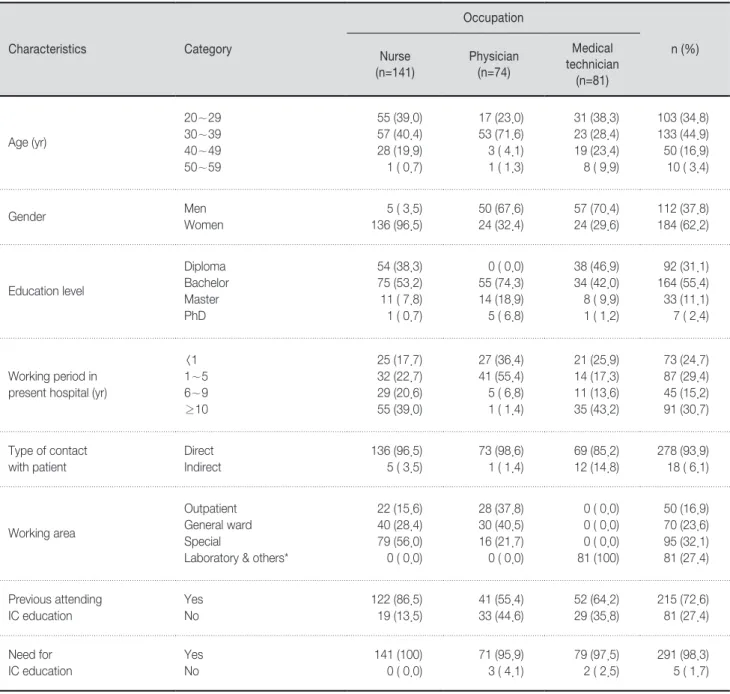Select the '40~49' age category
Image resolution: width=730 pixels, height=694 pixels.
[203, 151]
